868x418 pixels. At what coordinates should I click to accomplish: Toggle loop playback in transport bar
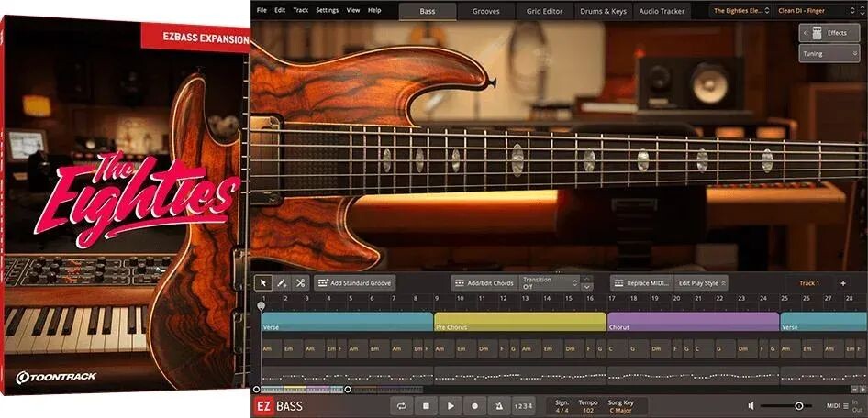tap(402, 406)
